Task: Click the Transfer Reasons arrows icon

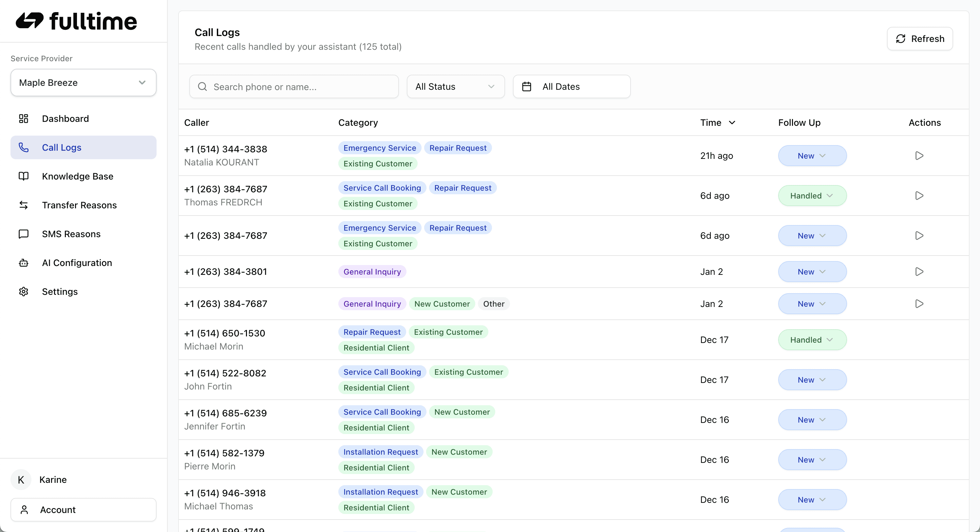Action: click(24, 205)
